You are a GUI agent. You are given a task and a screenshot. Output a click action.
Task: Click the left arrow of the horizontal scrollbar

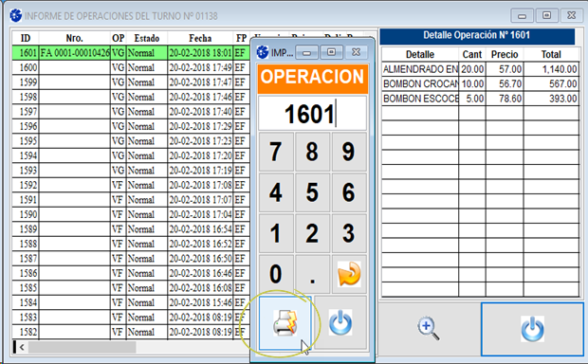tap(22, 347)
